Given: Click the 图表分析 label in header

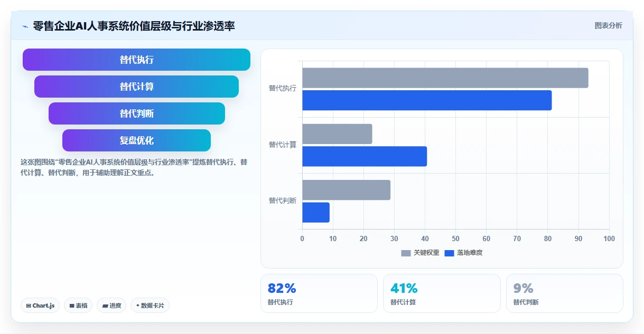Looking at the screenshot, I should click(608, 25).
